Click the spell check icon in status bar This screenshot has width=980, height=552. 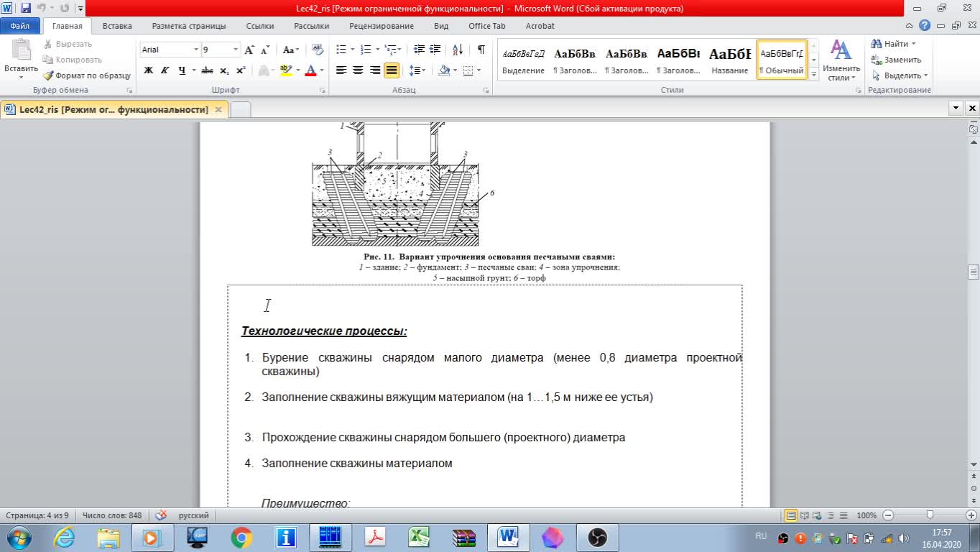tap(161, 515)
